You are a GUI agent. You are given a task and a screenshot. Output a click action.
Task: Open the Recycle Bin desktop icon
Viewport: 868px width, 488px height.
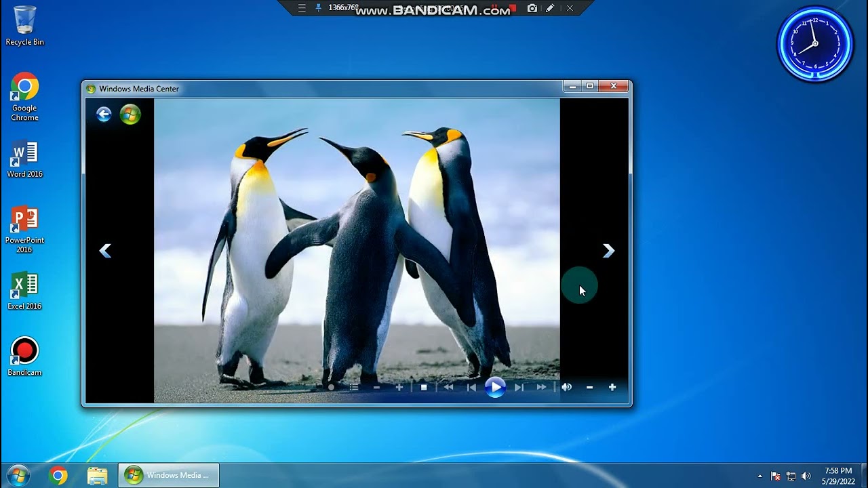(x=24, y=26)
